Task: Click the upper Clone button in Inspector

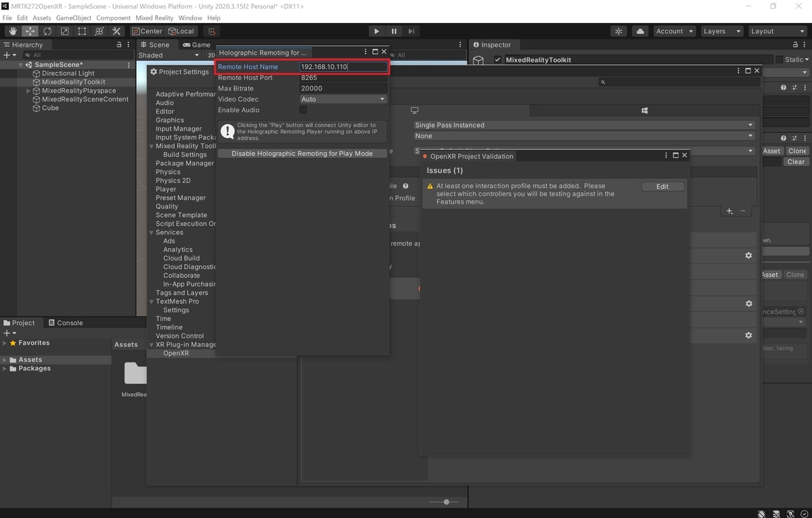Action: [797, 151]
